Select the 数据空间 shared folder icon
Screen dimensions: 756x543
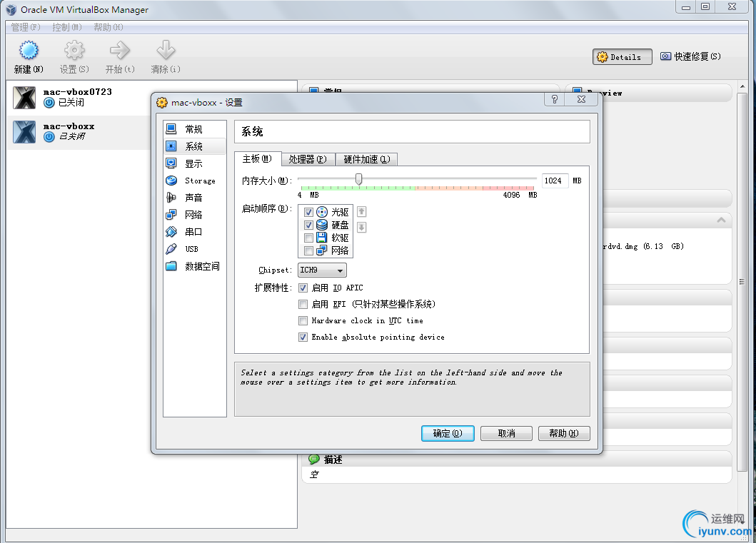pyautogui.click(x=171, y=266)
